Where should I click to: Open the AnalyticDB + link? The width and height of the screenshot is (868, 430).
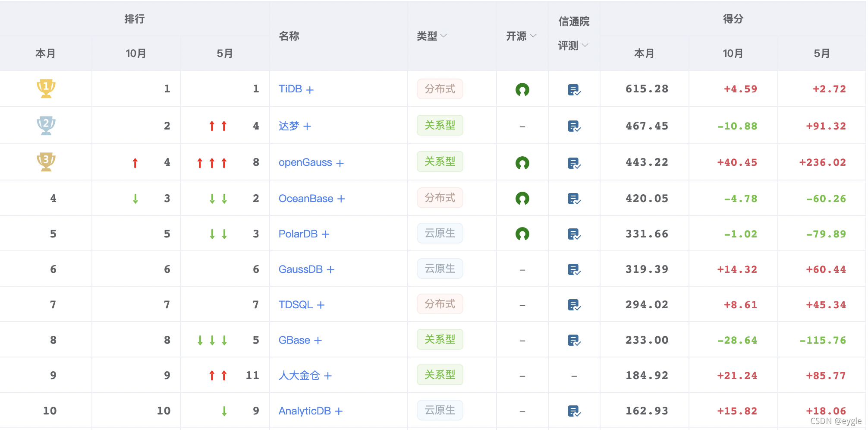coord(310,411)
